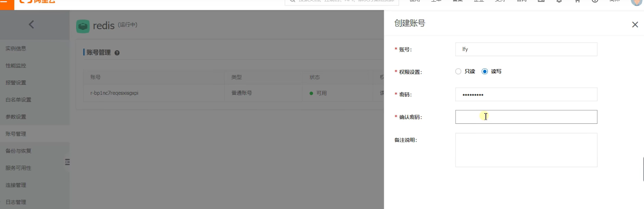Select the 读写 radio button

tap(485, 71)
